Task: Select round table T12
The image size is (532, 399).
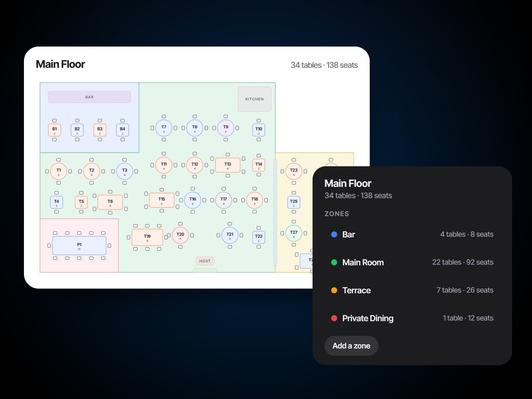Action: point(195,165)
